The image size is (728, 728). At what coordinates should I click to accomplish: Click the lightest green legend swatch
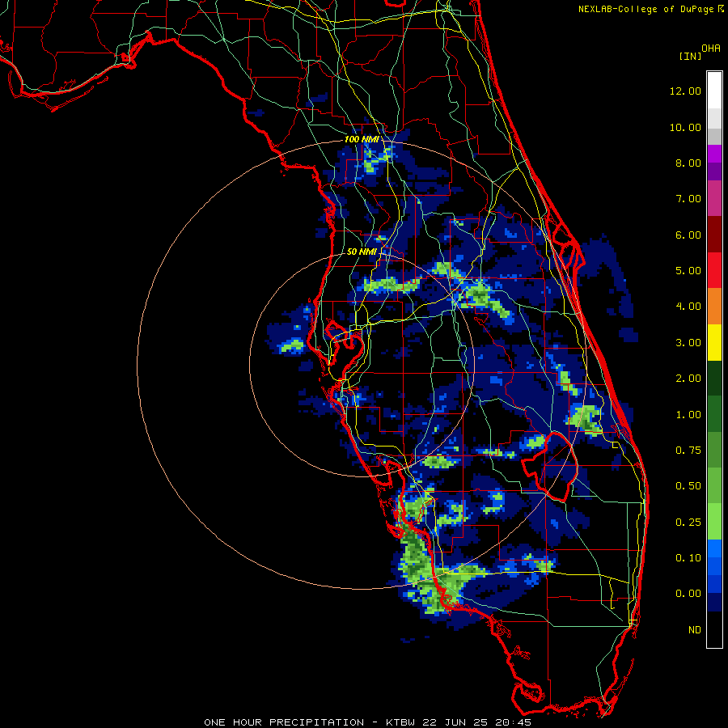pos(714,522)
